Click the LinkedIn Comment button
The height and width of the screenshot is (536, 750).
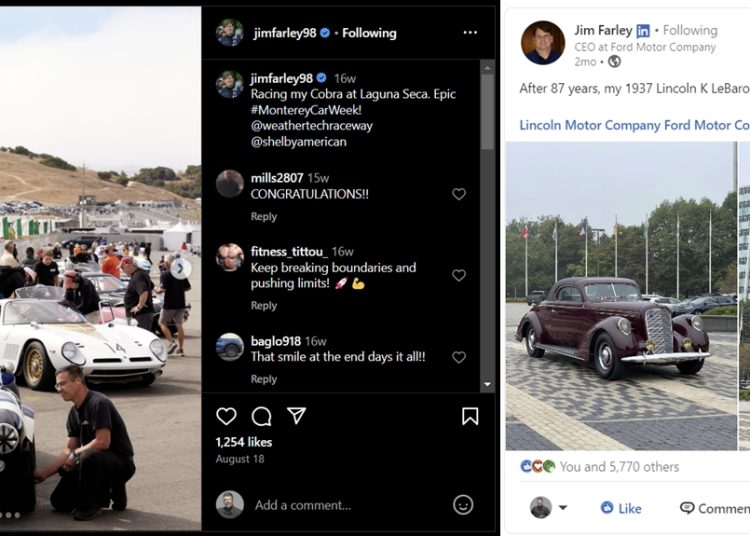click(714, 508)
